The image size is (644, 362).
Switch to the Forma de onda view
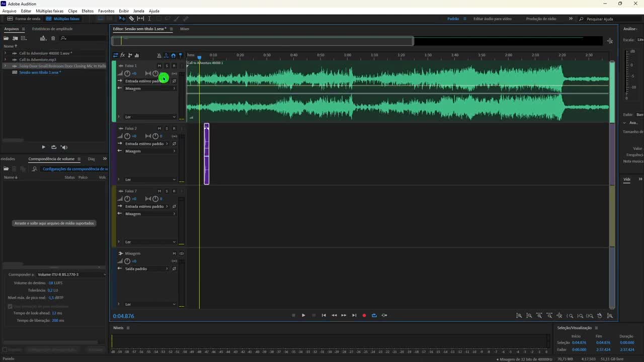pos(24,19)
